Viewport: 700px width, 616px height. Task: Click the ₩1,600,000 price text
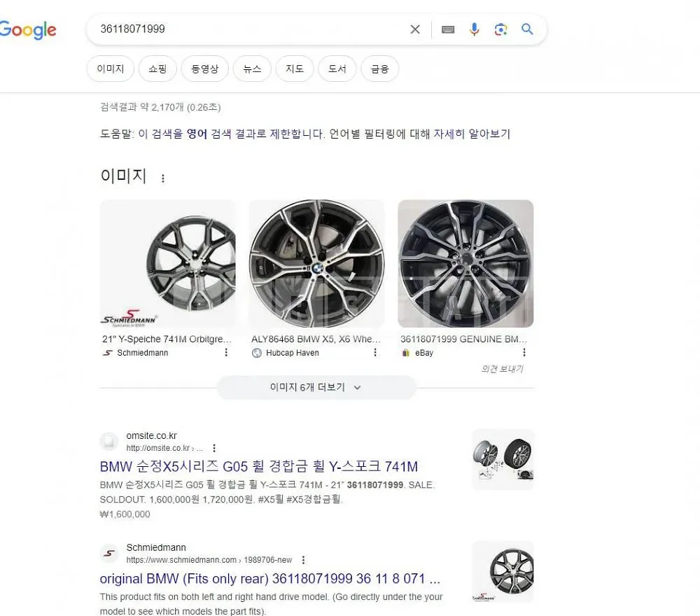coord(125,514)
